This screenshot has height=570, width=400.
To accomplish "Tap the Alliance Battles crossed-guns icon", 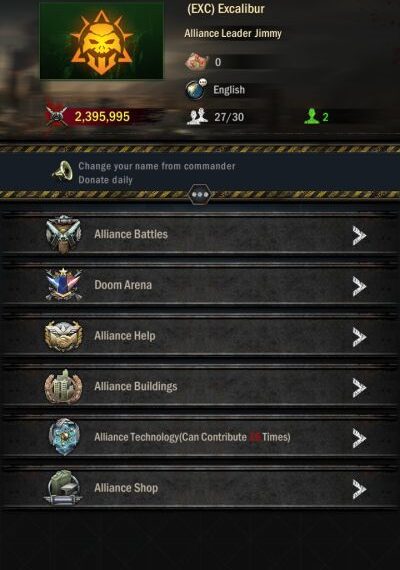I will 63,234.
